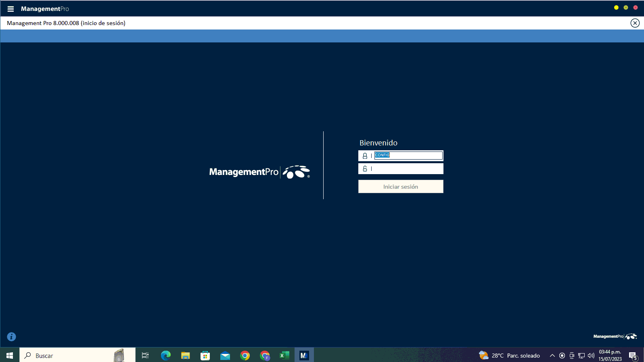
Task: Click the password input field
Action: (x=407, y=169)
